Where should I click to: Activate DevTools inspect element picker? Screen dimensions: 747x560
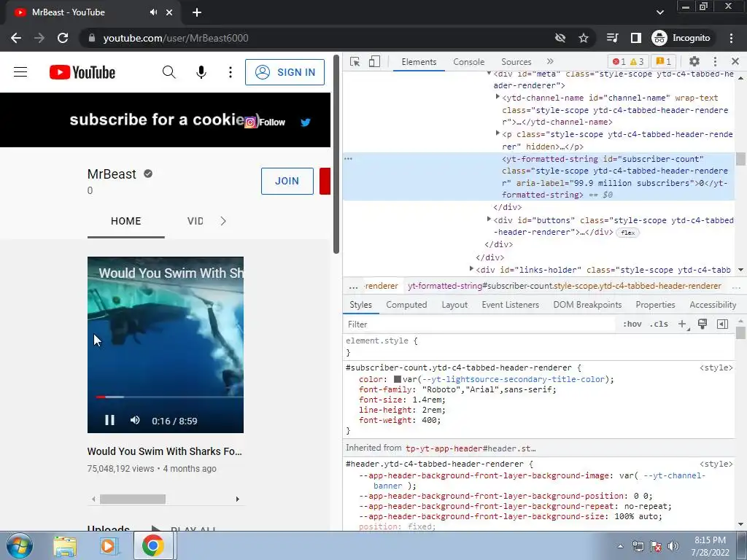tap(355, 62)
